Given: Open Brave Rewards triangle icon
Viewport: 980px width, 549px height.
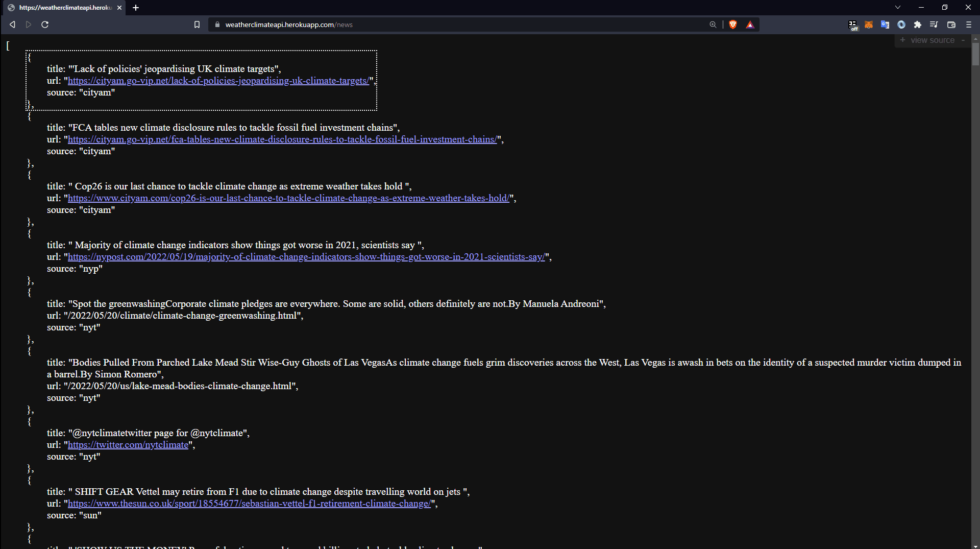Looking at the screenshot, I should (750, 25).
